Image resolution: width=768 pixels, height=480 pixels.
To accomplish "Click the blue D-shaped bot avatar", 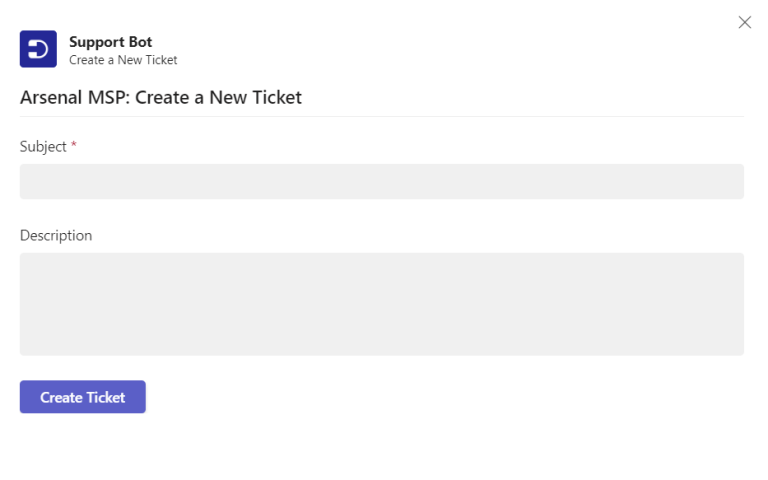I will (x=38, y=49).
